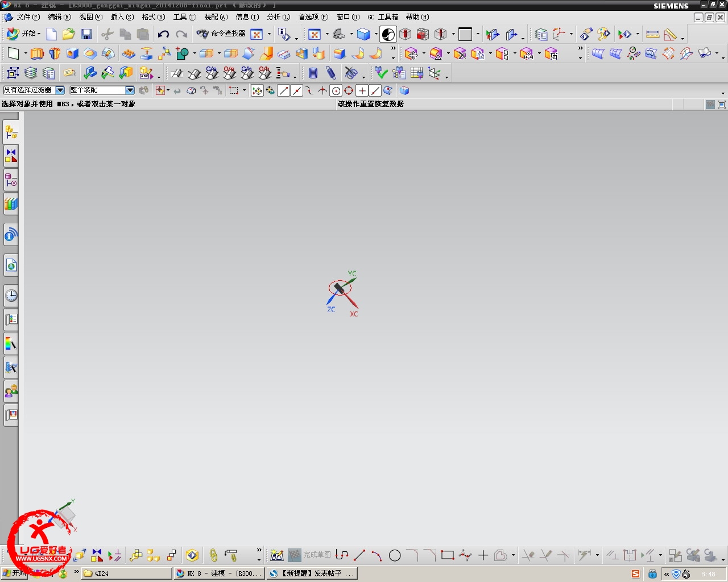Open Roles icon in resource bar
The width and height of the screenshot is (728, 582).
coord(11,391)
